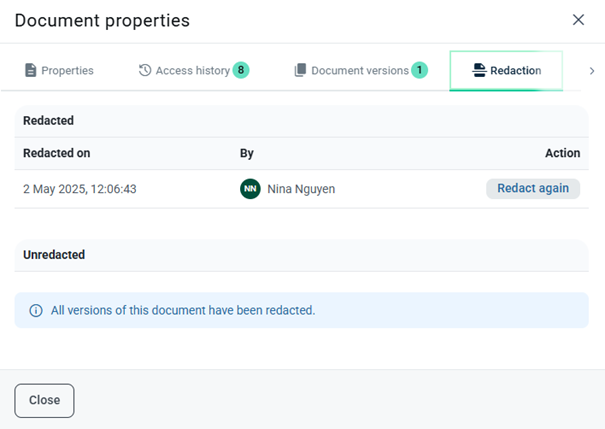Dismiss dialog with the X button
This screenshot has width=605, height=429.
pyautogui.click(x=578, y=20)
